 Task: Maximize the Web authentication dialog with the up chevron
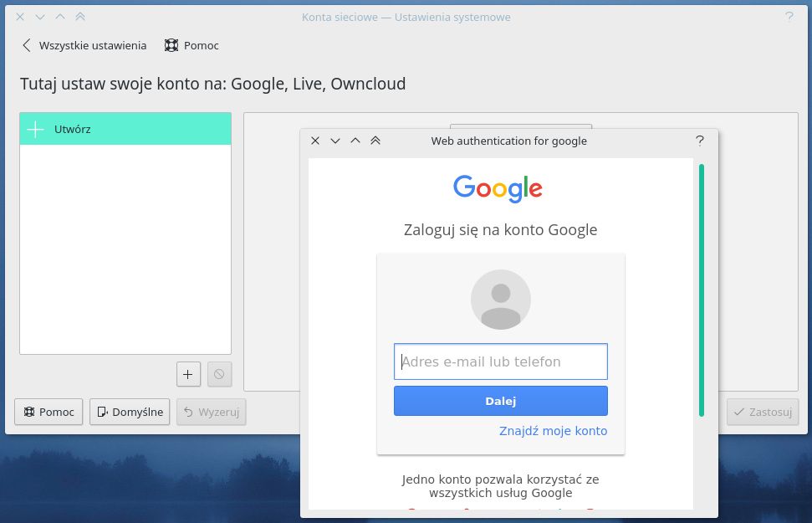pos(355,141)
